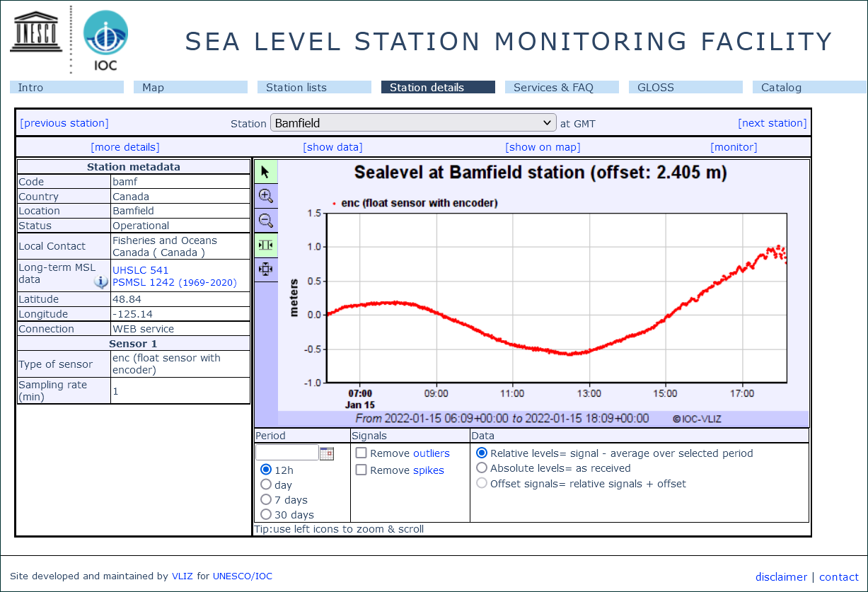Click the station code value bamf

(x=125, y=182)
